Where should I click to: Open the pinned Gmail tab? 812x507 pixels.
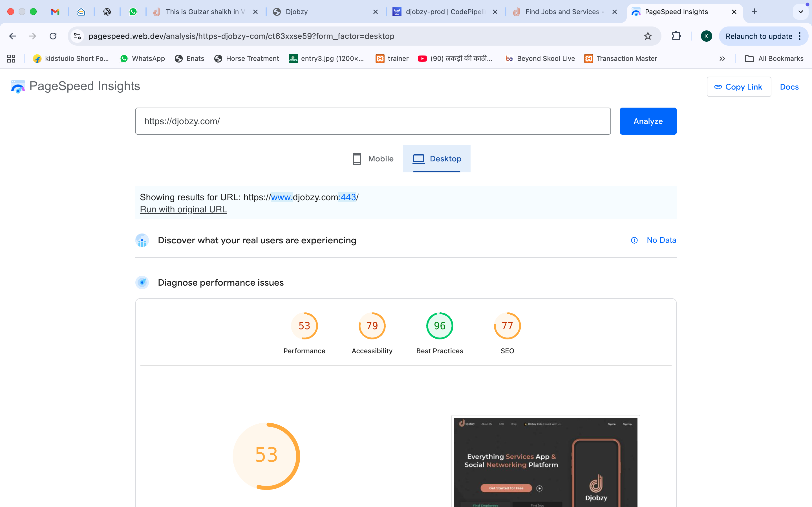coord(55,12)
